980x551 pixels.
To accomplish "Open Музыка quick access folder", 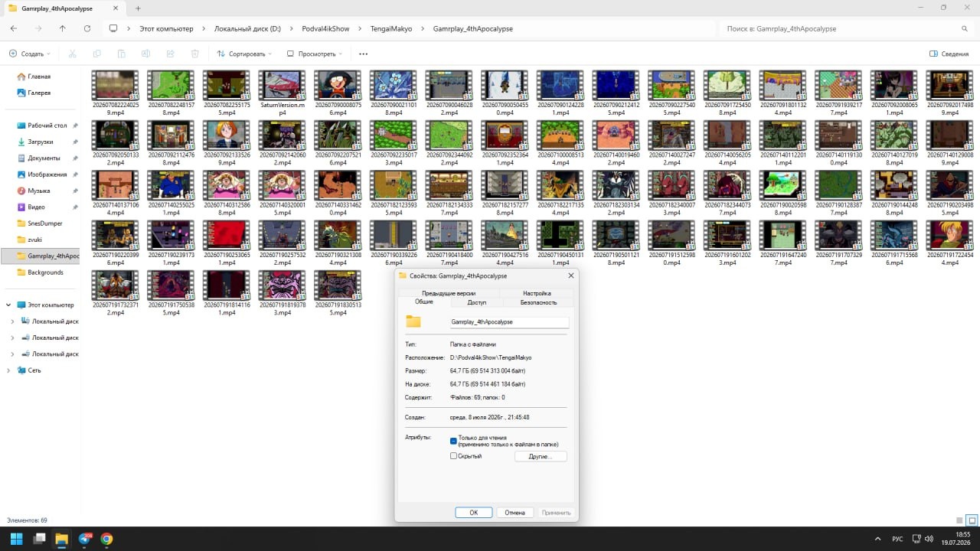I will click(x=38, y=191).
